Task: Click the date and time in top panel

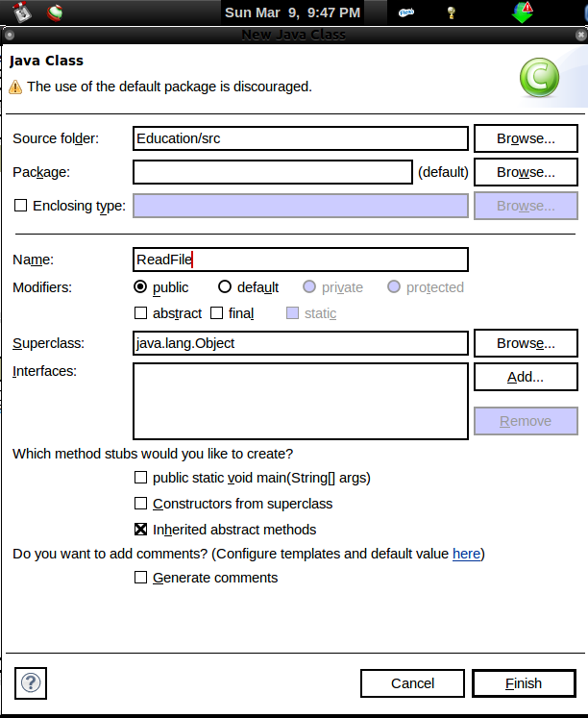Action: (x=292, y=12)
